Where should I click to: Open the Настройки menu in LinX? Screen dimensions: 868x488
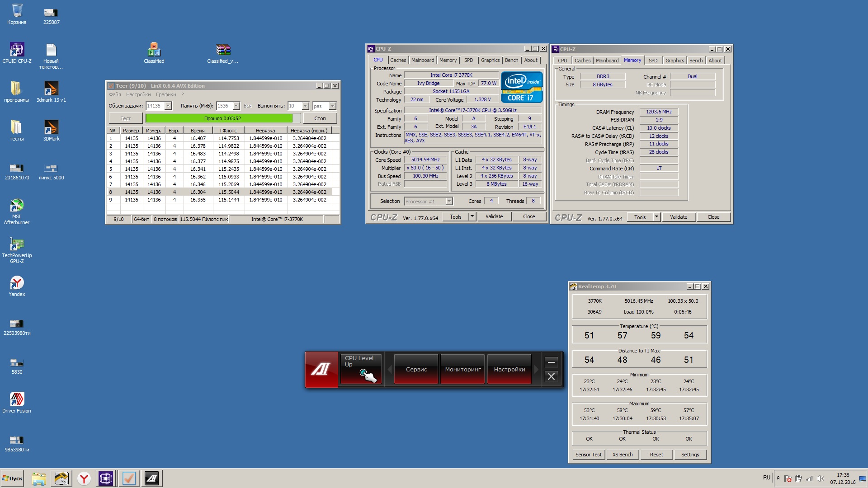coord(138,94)
